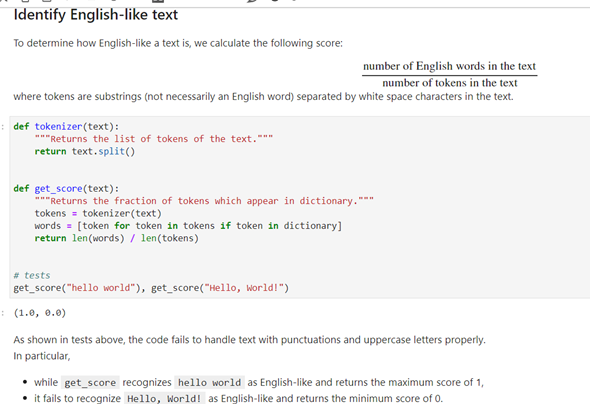The width and height of the screenshot is (590, 404).
Task: Click the 'return len(words) / len(tokens)' line
Action: click(x=117, y=238)
